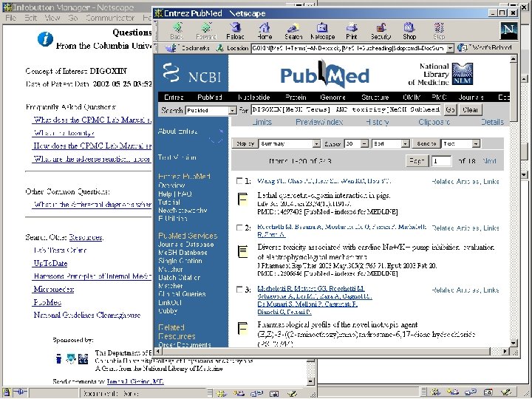The image size is (532, 399).
Task: Check the box for article 1
Action: pos(239,181)
